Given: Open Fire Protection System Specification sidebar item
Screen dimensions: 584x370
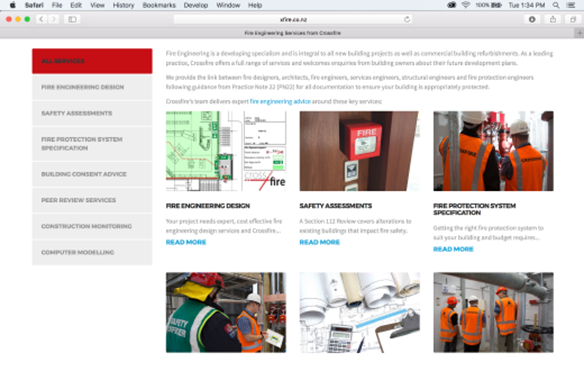Looking at the screenshot, I should tap(92, 144).
